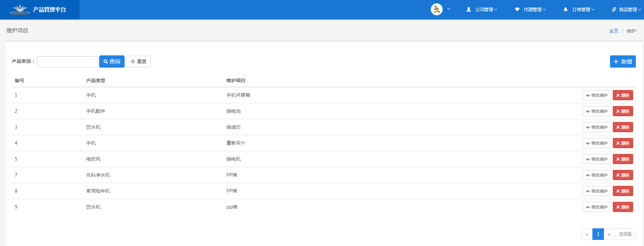Focus the 产品类别 input field

[67, 62]
